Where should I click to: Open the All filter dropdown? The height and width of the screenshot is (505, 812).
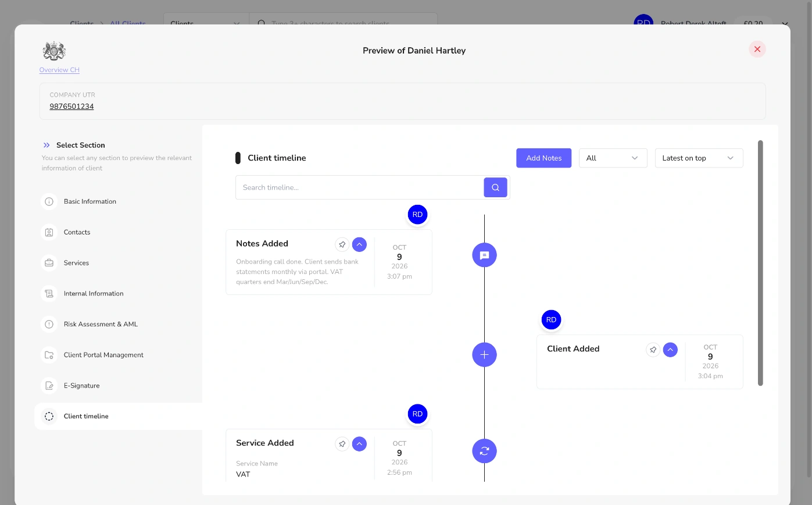tap(613, 158)
